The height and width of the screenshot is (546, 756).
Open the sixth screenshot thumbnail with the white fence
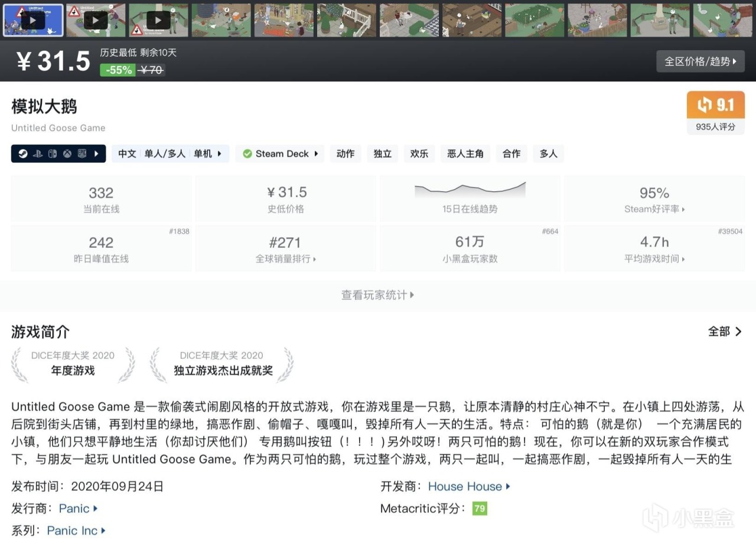347,21
